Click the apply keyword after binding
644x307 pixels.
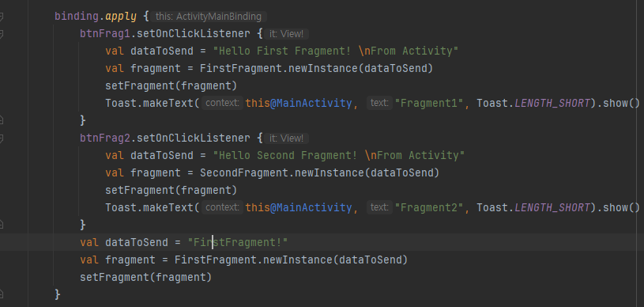coord(121,17)
